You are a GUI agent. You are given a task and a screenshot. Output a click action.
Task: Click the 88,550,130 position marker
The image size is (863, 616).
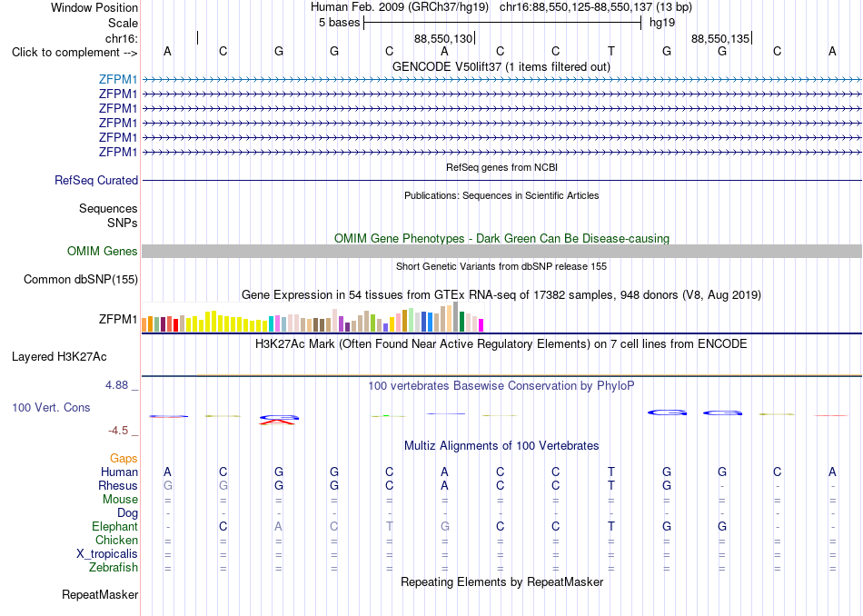point(443,39)
